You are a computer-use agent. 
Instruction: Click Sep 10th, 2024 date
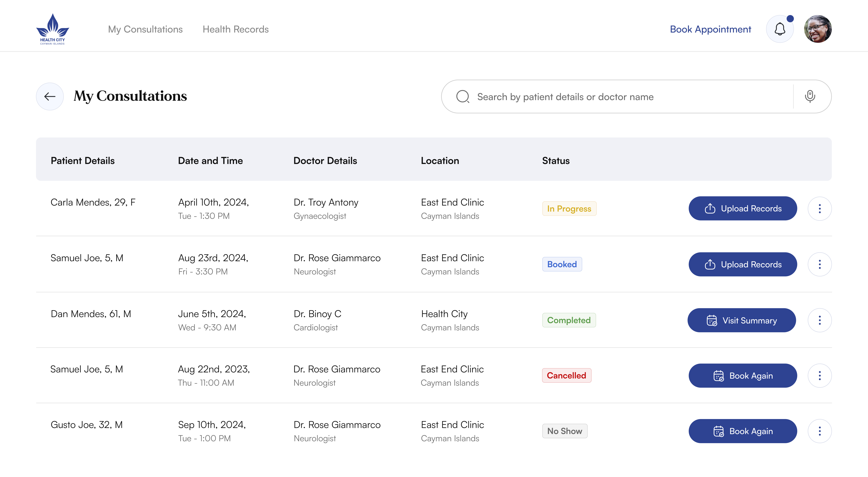[212, 425]
